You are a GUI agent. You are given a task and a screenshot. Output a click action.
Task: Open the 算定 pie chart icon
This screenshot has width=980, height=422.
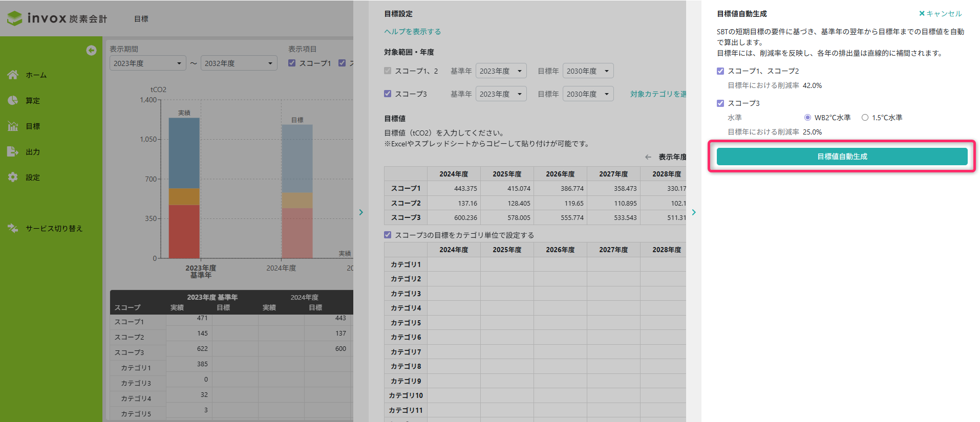click(13, 100)
